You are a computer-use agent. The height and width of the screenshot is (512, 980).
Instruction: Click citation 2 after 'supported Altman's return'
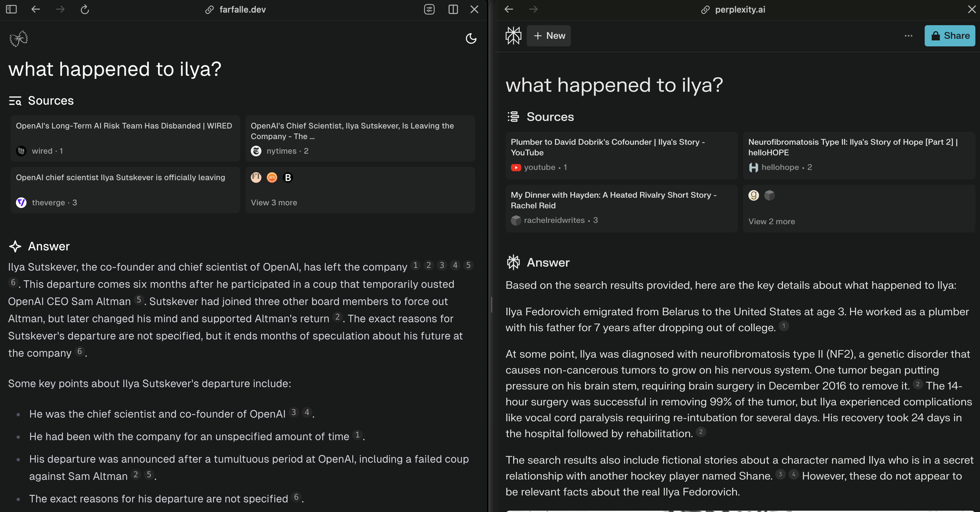[338, 317]
